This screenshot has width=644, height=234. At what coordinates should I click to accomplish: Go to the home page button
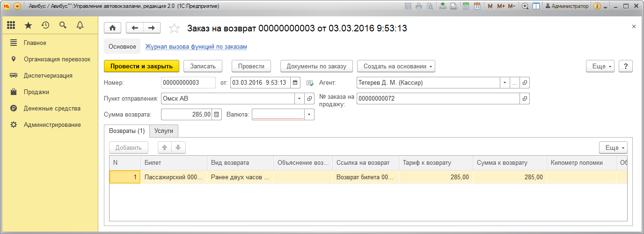click(112, 28)
